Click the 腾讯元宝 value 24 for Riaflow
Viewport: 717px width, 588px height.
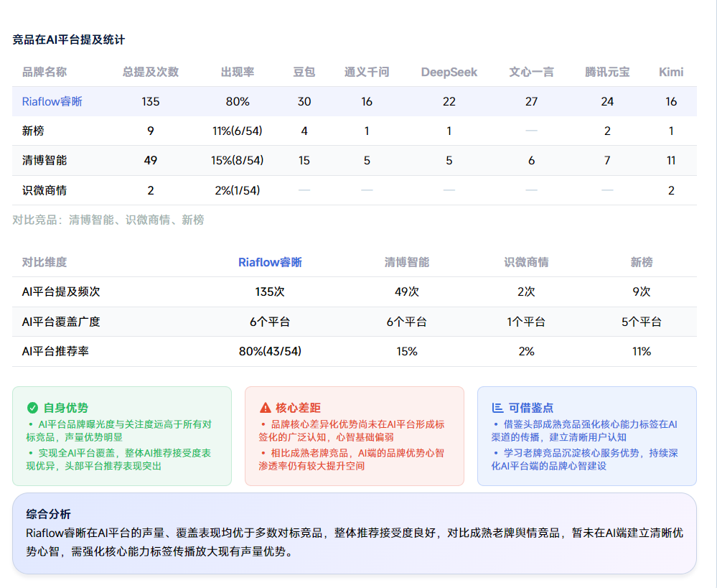[x=607, y=101]
